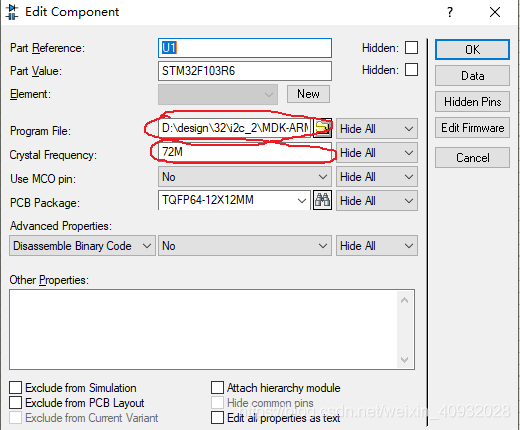Click the Edit Component title bar icon
Viewport: 520px width, 430px height.
click(x=12, y=12)
